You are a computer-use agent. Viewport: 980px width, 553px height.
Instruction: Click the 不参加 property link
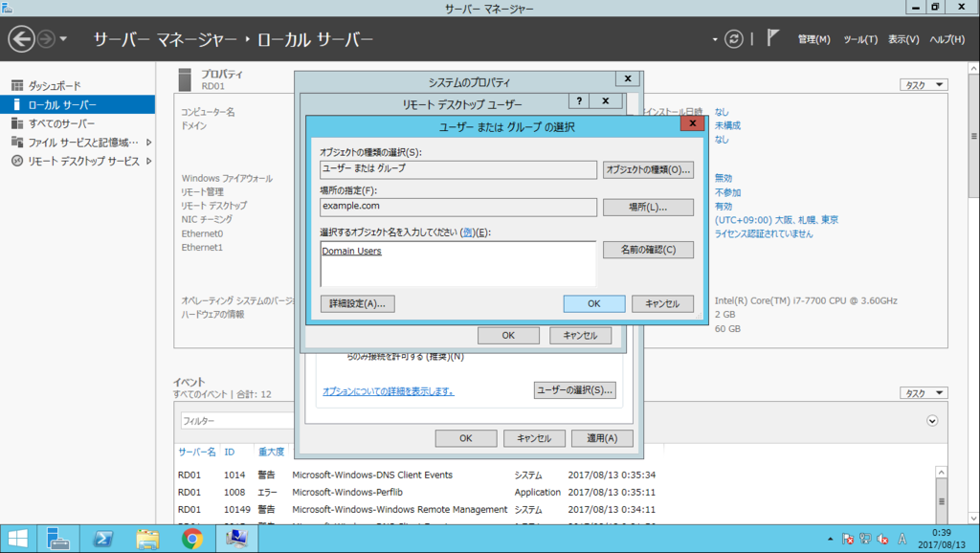click(x=727, y=192)
